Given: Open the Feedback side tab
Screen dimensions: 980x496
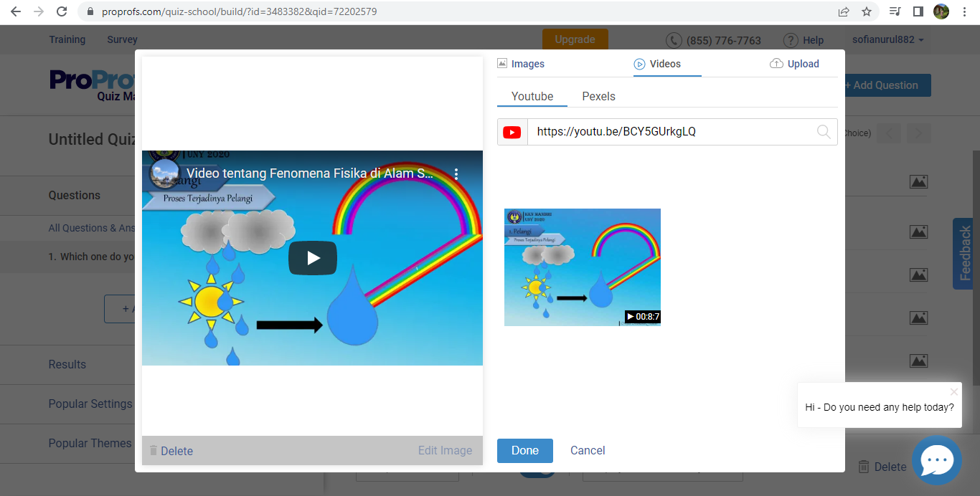Looking at the screenshot, I should pos(965,254).
